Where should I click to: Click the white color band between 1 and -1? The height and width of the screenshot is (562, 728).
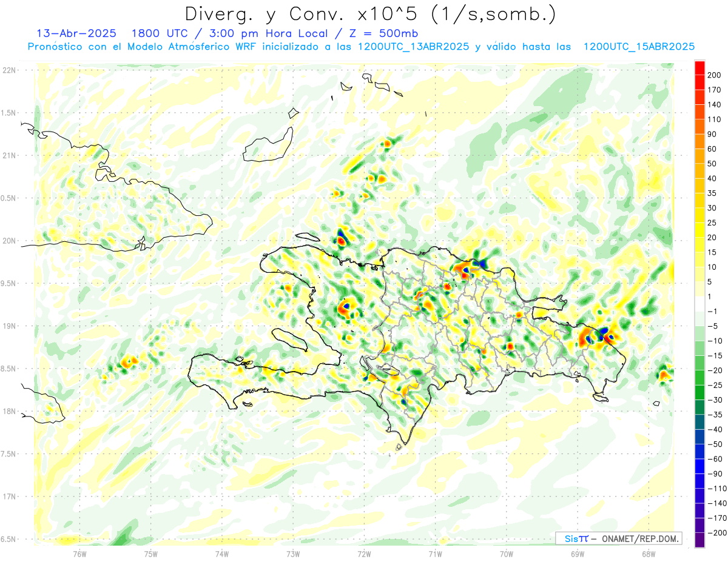[700, 304]
